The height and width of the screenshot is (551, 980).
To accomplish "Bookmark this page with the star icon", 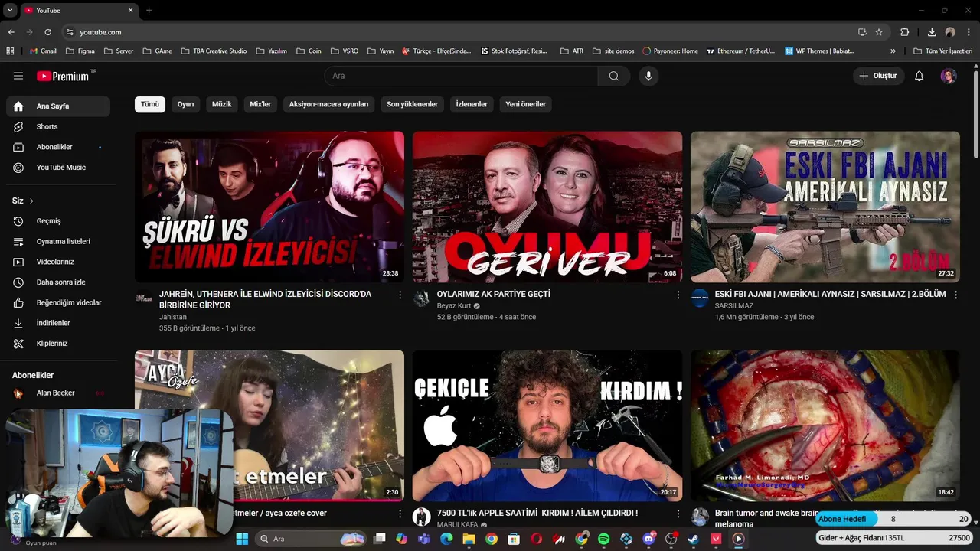I will (879, 32).
